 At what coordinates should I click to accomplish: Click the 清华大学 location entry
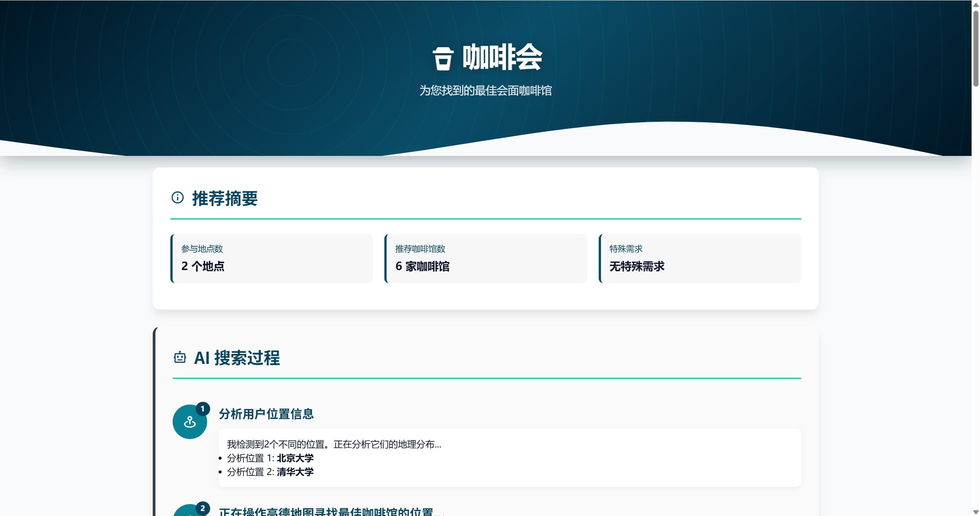[x=295, y=472]
